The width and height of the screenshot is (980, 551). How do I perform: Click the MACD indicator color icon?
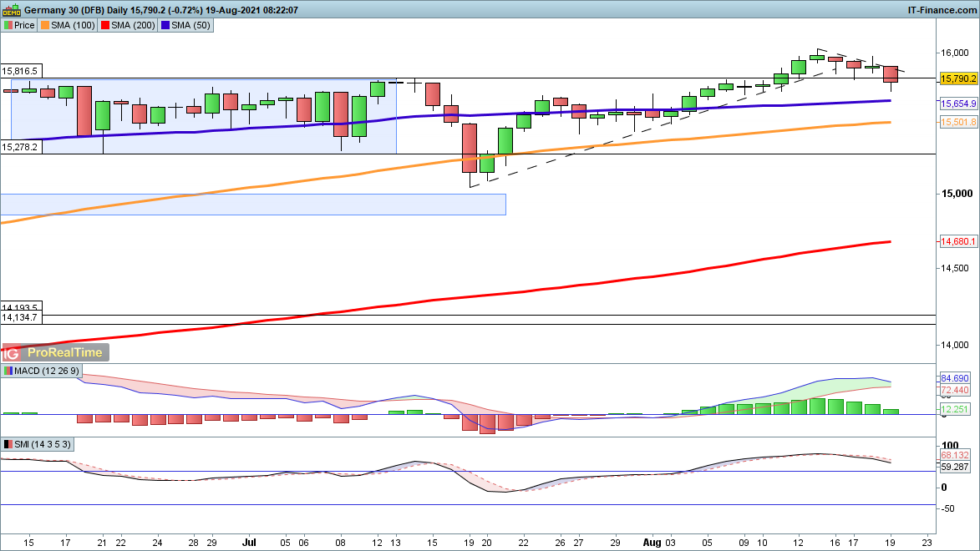click(x=8, y=371)
